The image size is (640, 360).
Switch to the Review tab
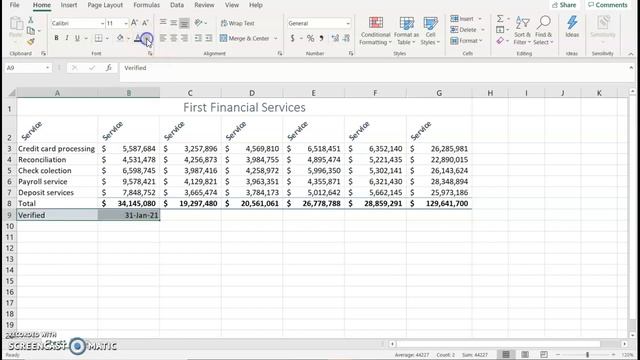204,5
